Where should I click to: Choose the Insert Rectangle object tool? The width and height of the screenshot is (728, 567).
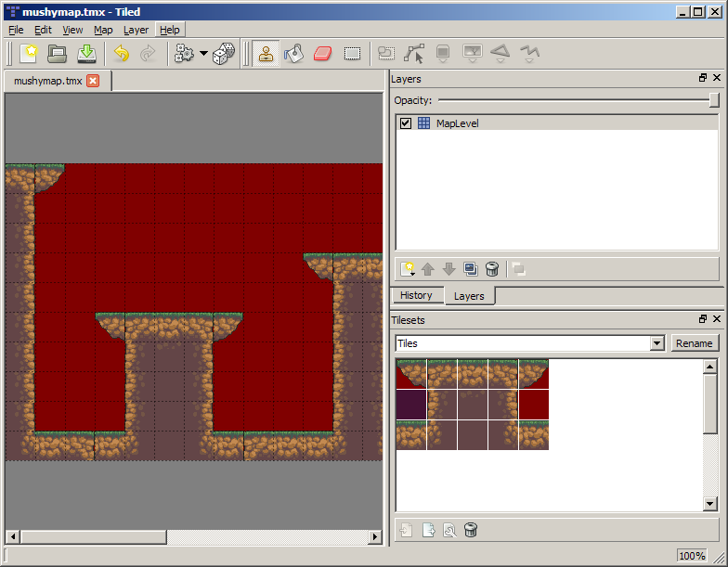443,54
